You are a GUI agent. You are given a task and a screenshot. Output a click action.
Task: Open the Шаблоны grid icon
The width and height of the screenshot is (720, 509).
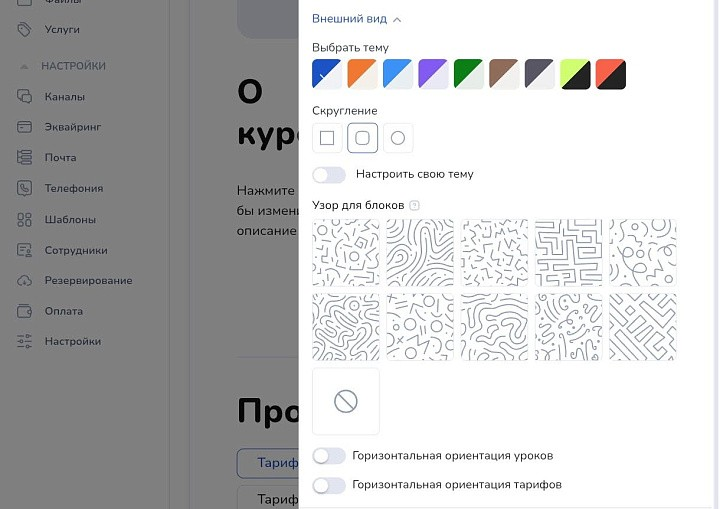[24, 220]
